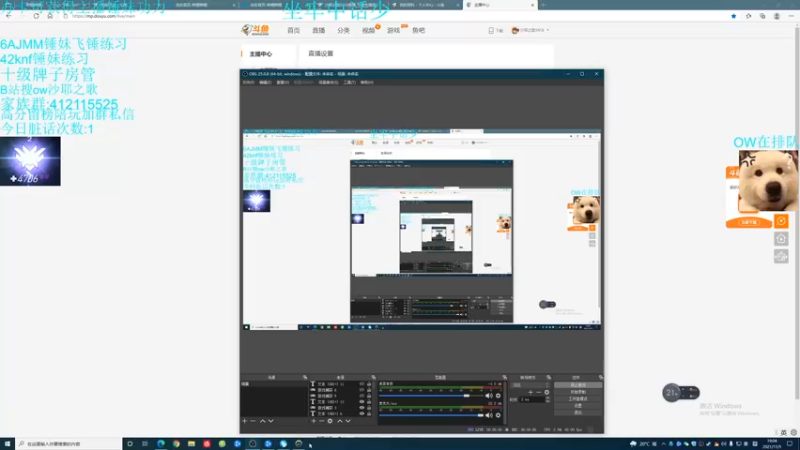The height and width of the screenshot is (450, 800).
Task: Click the Douyu logo in site header
Action: tap(255, 30)
